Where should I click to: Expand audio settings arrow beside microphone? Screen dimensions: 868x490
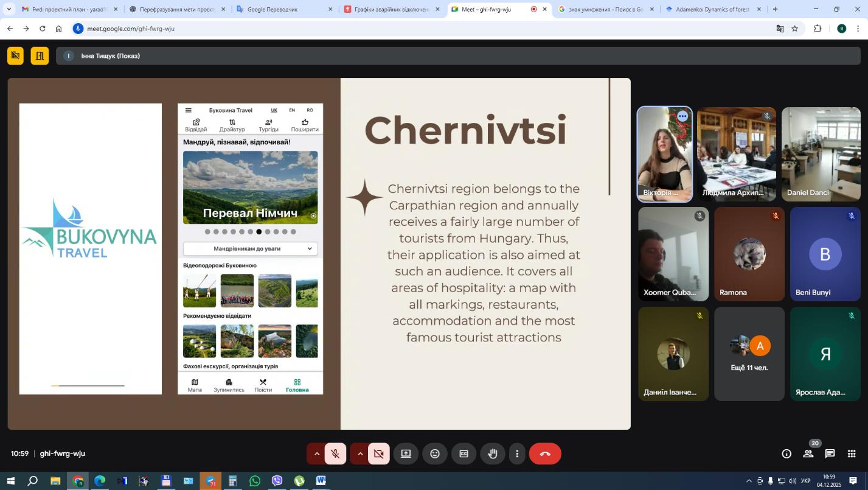pyautogui.click(x=316, y=454)
